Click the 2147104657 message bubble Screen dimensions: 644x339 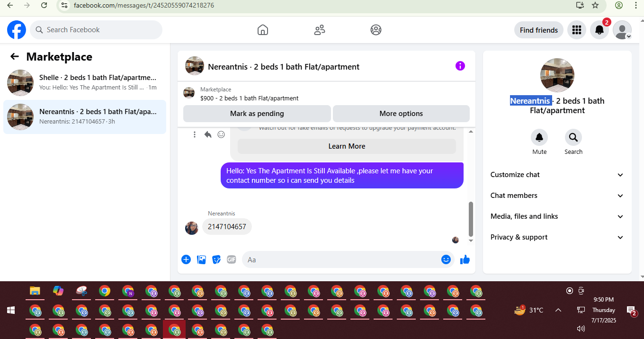227,227
